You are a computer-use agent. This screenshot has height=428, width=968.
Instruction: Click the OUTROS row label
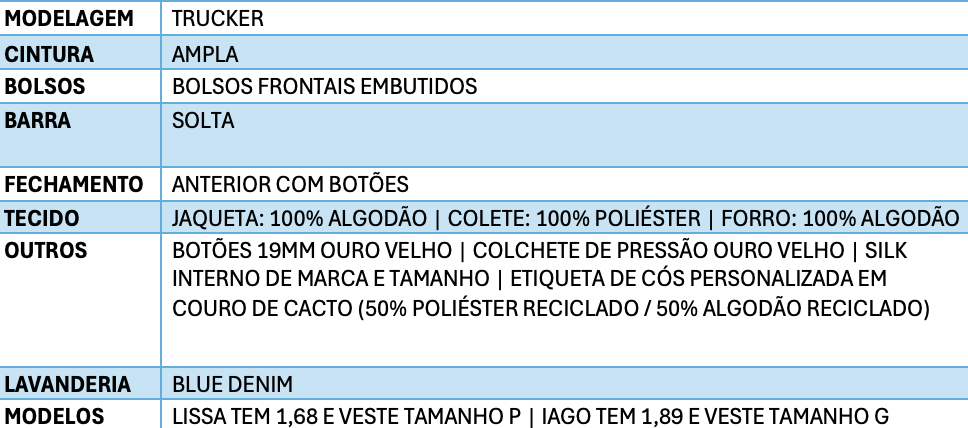click(46, 251)
